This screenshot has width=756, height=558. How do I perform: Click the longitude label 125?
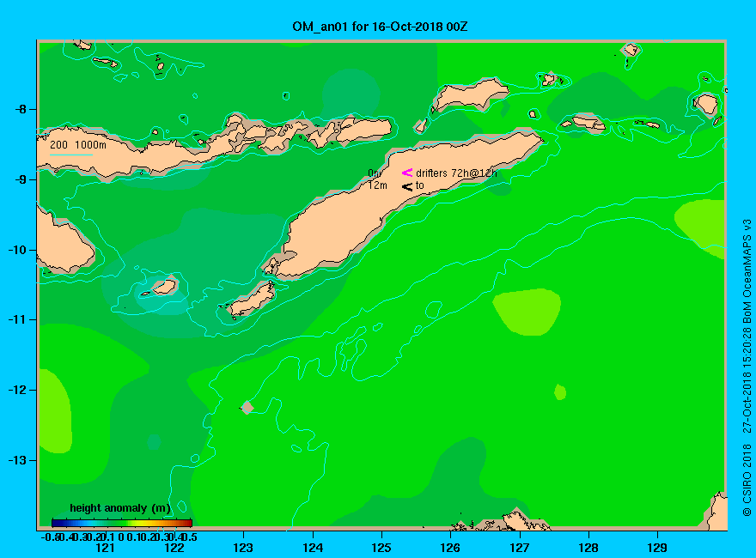point(381,548)
